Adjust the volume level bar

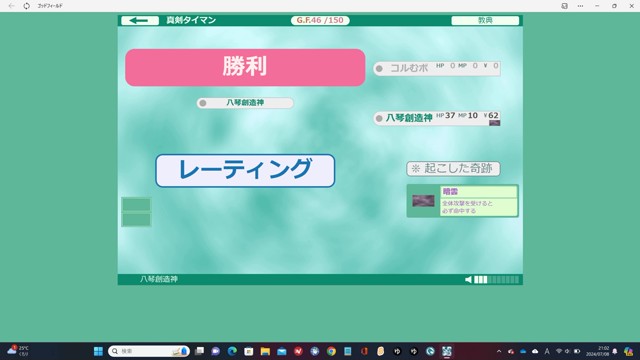[x=496, y=280]
